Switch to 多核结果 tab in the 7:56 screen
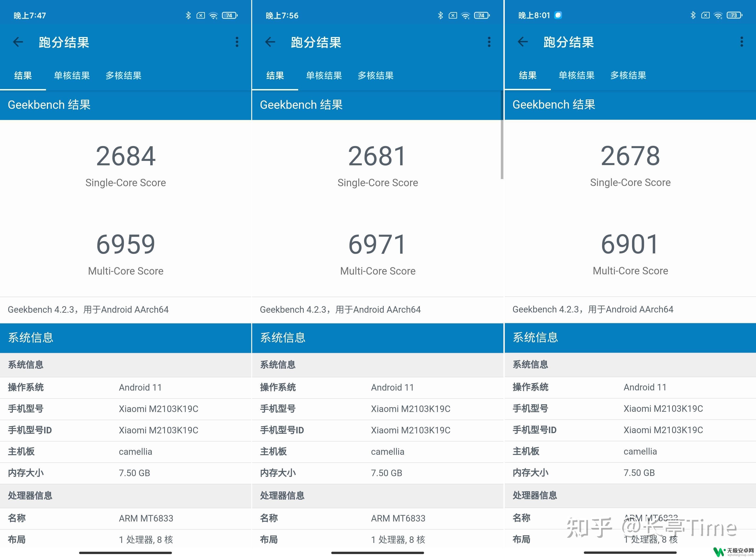The height and width of the screenshot is (558, 756). 375,75
